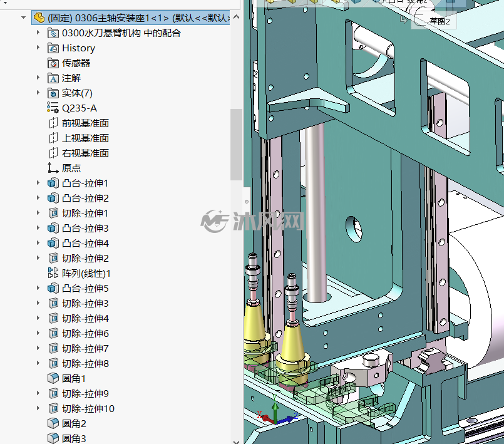Screen dimensions: 504x444
Task: Click the 注解 annotations folder icon
Action: tap(53, 78)
